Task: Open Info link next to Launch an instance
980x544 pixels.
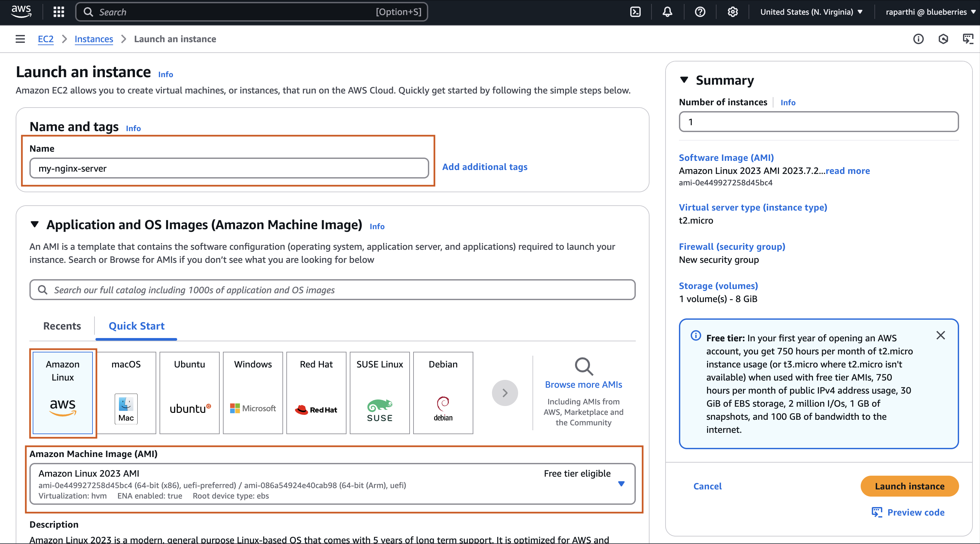Action: (x=165, y=74)
